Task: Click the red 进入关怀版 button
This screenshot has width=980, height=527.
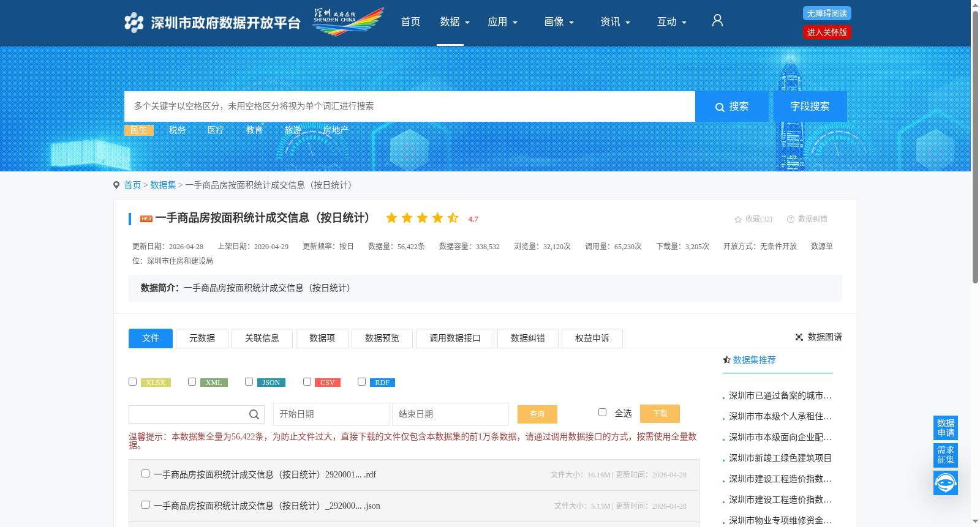Action: (x=827, y=32)
